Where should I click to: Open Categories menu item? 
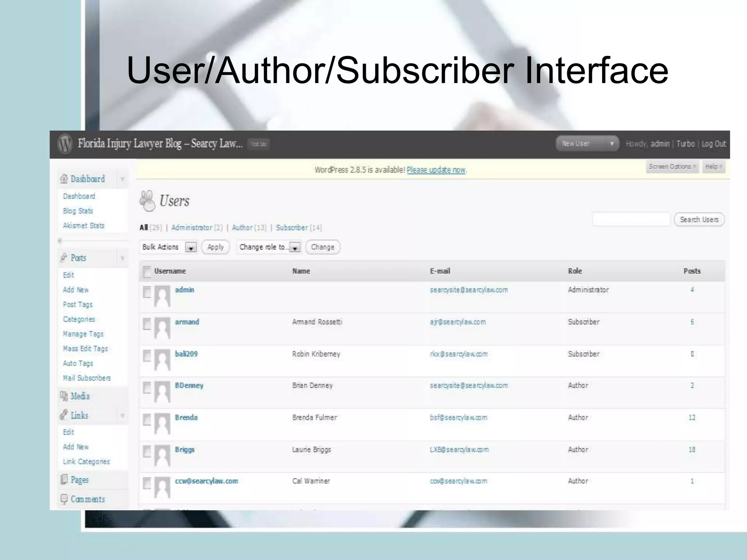pos(79,319)
